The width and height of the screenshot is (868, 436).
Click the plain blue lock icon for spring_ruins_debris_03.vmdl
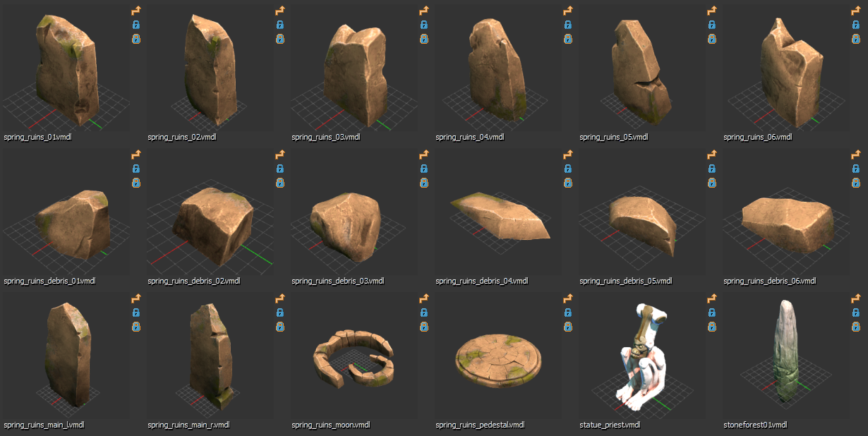tap(424, 169)
